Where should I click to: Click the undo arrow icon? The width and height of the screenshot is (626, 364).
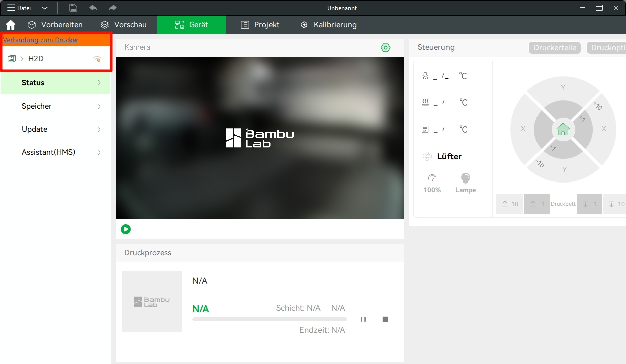[x=93, y=8]
